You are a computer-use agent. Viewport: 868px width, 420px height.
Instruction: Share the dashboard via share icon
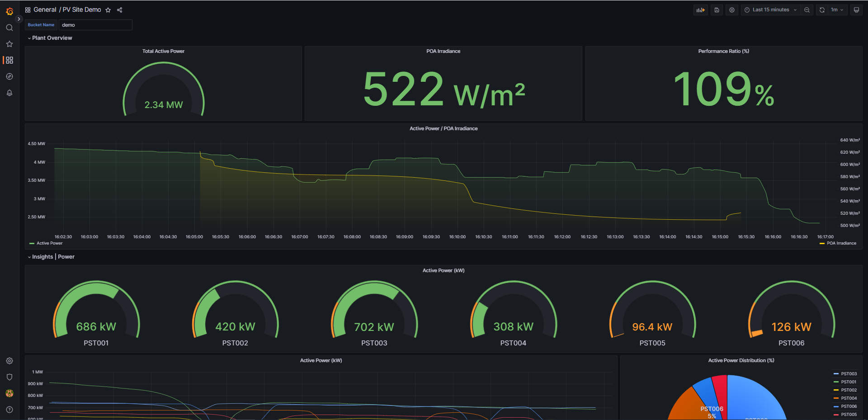coord(120,10)
